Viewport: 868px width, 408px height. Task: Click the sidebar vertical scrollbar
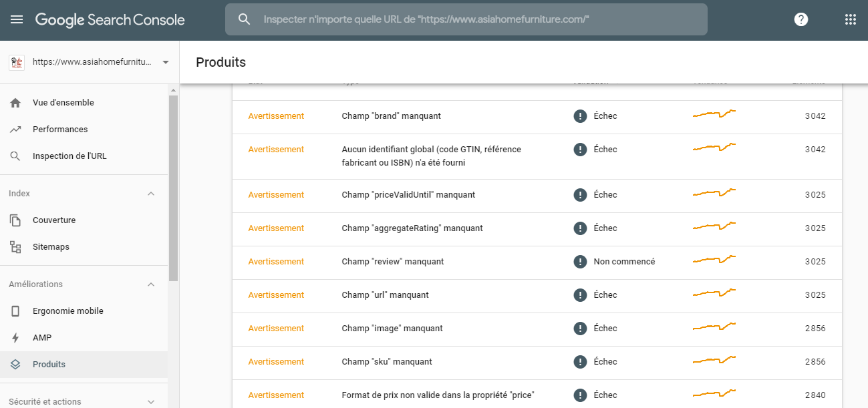click(x=174, y=187)
